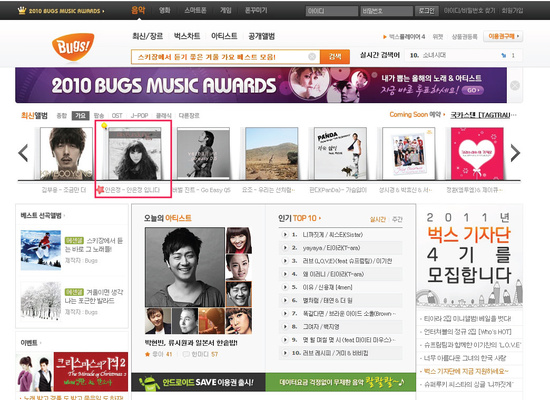Clear the search field with X icon
The width and height of the screenshot is (550, 400).
312,56
